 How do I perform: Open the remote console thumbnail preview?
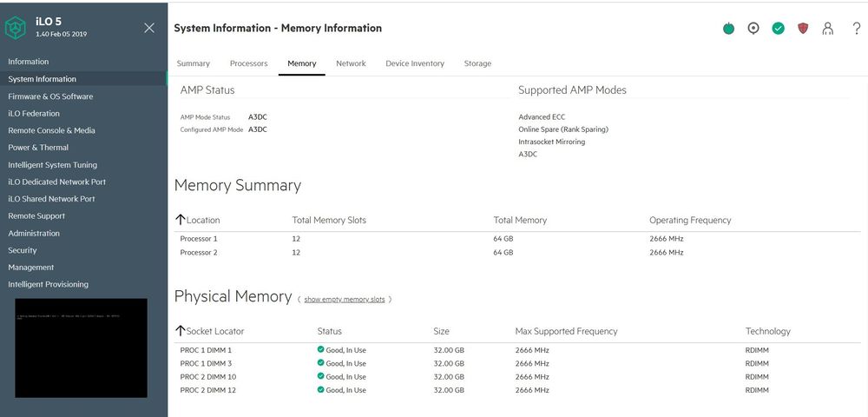tap(81, 347)
